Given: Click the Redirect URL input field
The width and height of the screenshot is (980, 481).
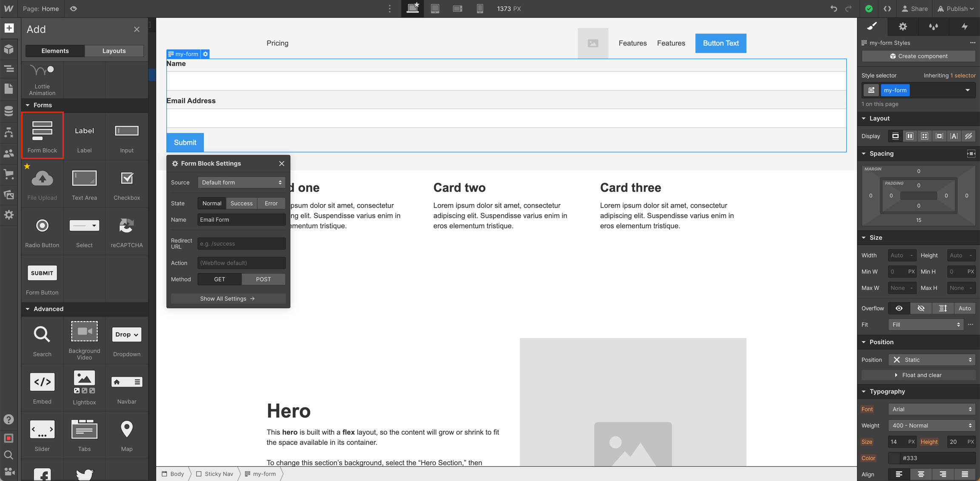Looking at the screenshot, I should [x=241, y=243].
